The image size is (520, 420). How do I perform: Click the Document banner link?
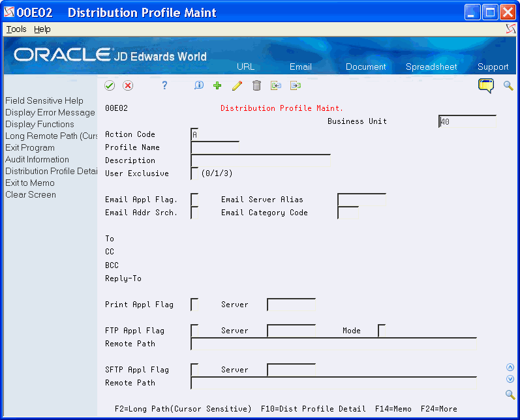[366, 67]
